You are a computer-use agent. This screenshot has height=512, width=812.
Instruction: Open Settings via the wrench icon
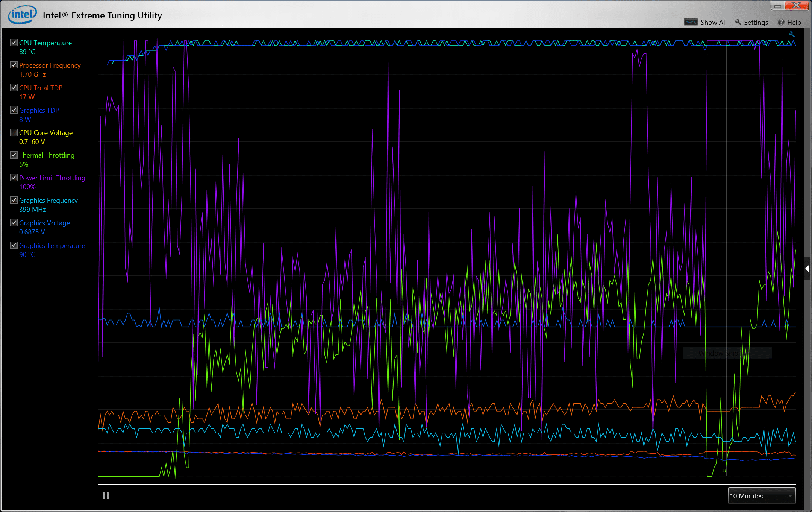738,22
